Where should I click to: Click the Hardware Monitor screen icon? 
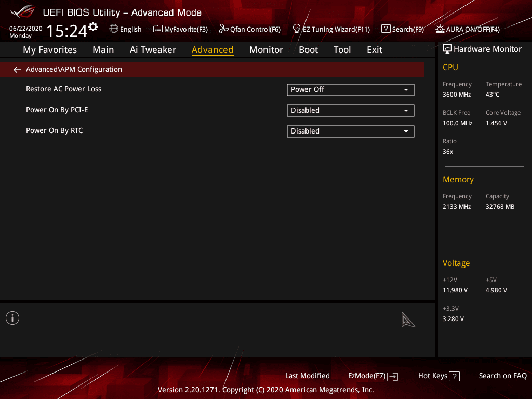(x=447, y=49)
